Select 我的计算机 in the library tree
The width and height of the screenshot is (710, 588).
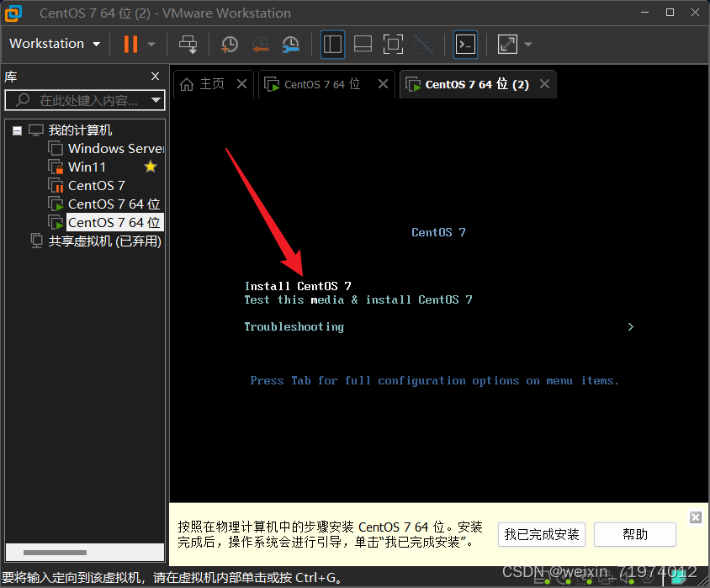80,130
